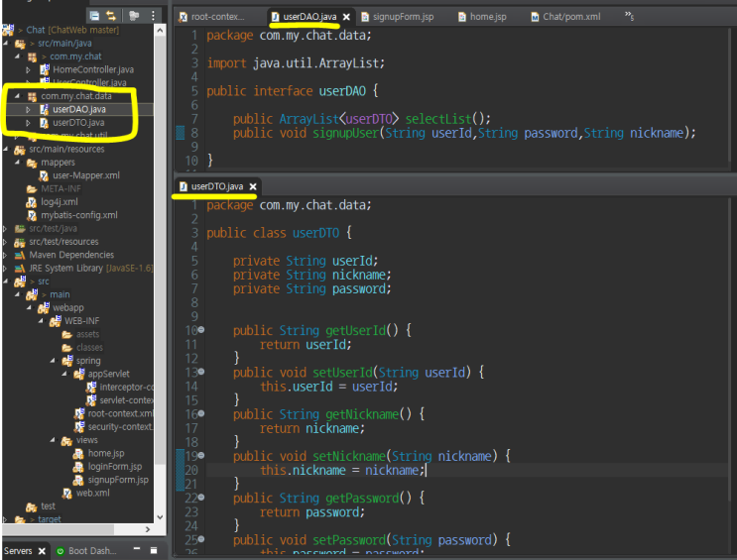Expand the JRE System Library node
This screenshot has width=737, height=560.
(x=5, y=269)
